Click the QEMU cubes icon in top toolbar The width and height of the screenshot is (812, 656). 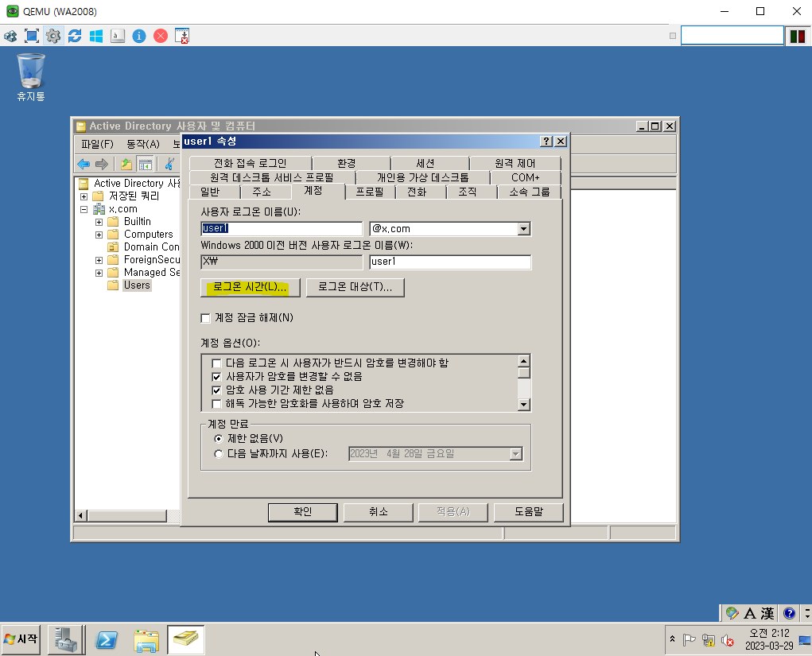coord(10,37)
